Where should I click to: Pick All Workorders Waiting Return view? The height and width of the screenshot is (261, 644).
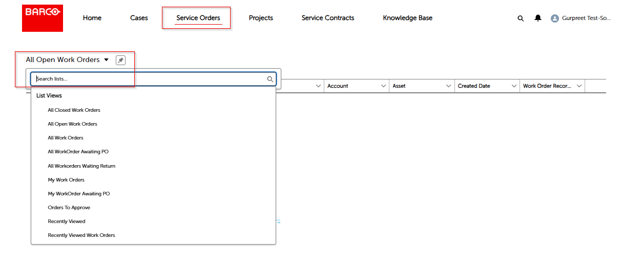tap(81, 166)
